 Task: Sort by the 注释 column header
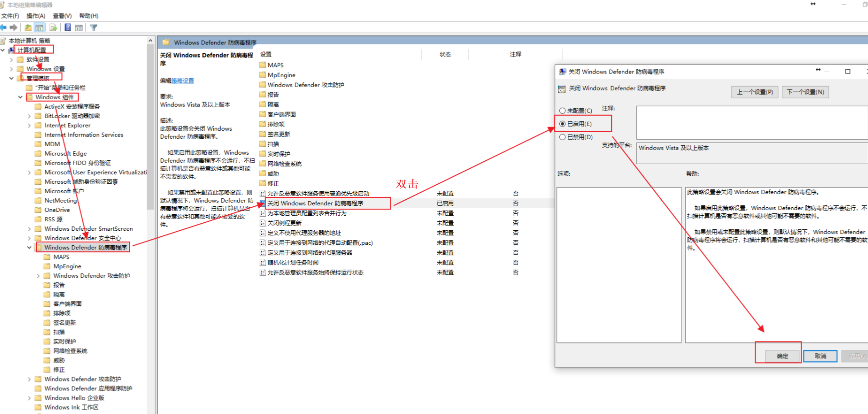(516, 54)
